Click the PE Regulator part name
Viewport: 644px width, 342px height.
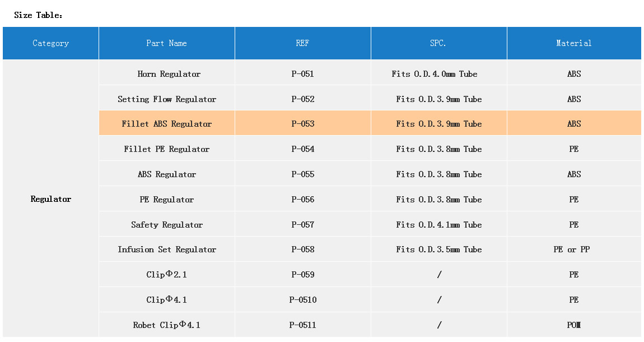coord(167,200)
